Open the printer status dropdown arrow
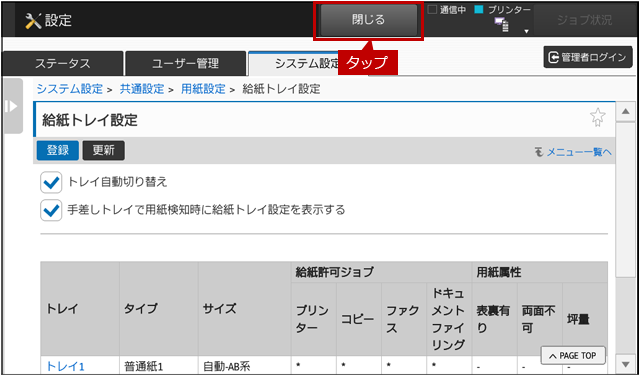Screen dimensions: 640x376 coord(526,31)
